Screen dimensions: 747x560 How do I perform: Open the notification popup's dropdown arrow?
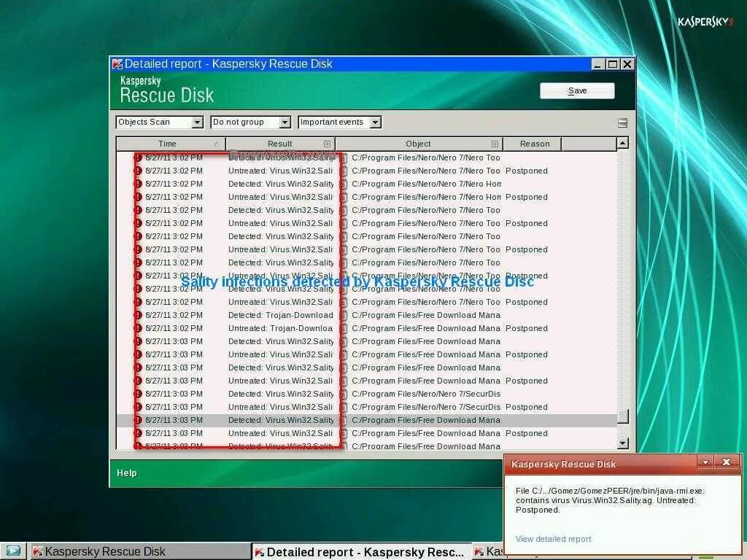tap(705, 462)
